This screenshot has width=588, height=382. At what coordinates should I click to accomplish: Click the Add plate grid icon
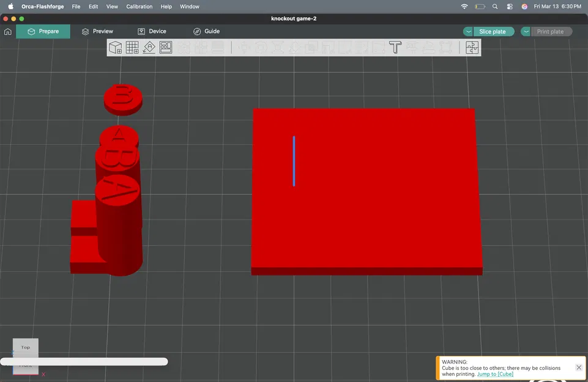[132, 48]
